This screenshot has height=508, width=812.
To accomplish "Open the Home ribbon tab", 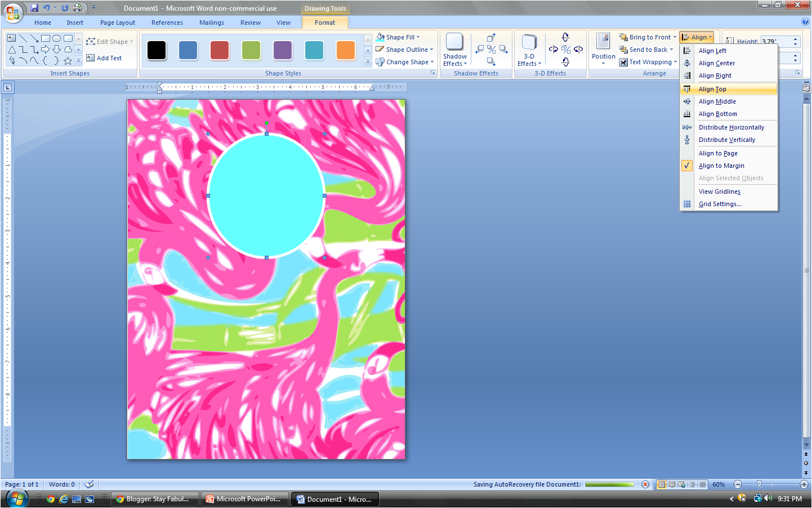I will [x=43, y=23].
